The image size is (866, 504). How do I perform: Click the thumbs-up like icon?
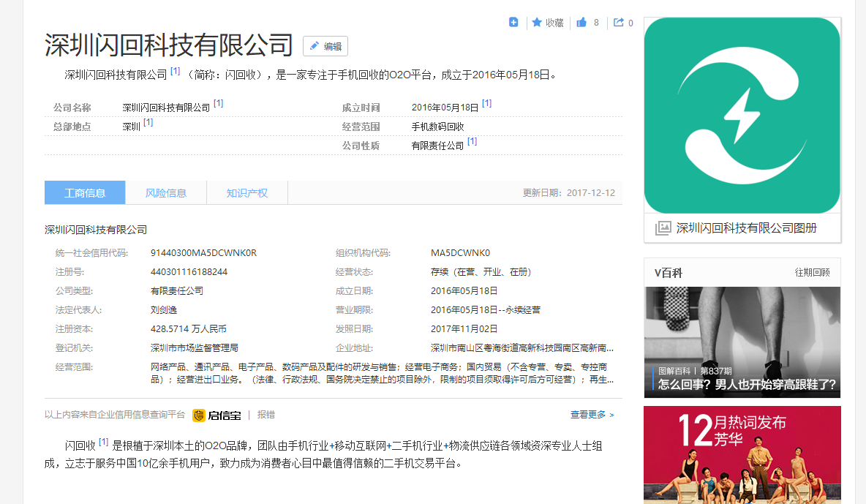[581, 22]
